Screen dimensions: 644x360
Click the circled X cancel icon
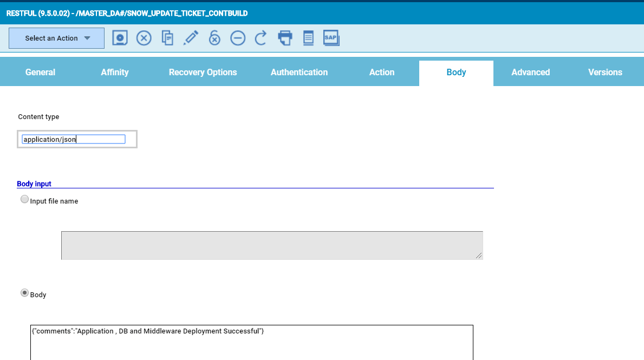click(x=144, y=38)
